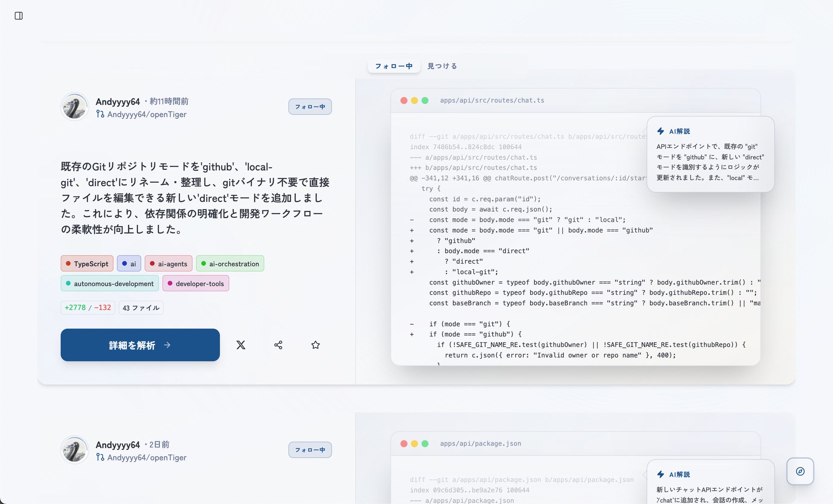Toggle the sidebar panel icon
The image size is (833, 504).
[x=18, y=16]
